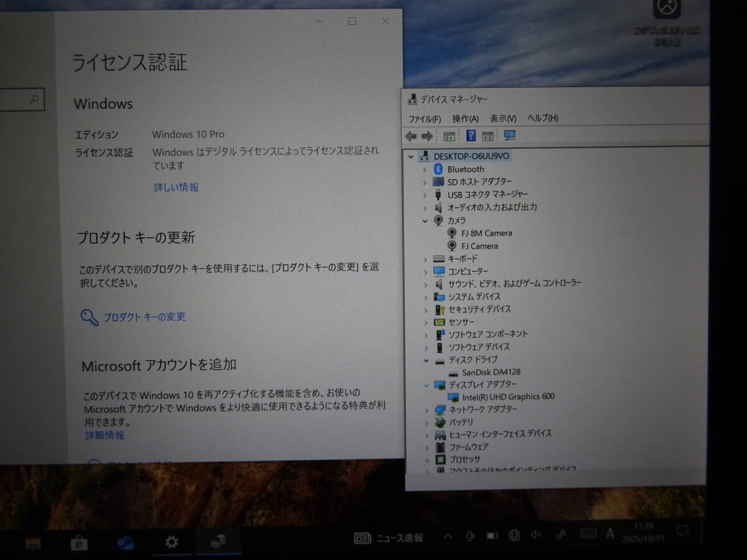Maximize the Settings window
Viewport: 747px width, 560px height.
pos(352,21)
